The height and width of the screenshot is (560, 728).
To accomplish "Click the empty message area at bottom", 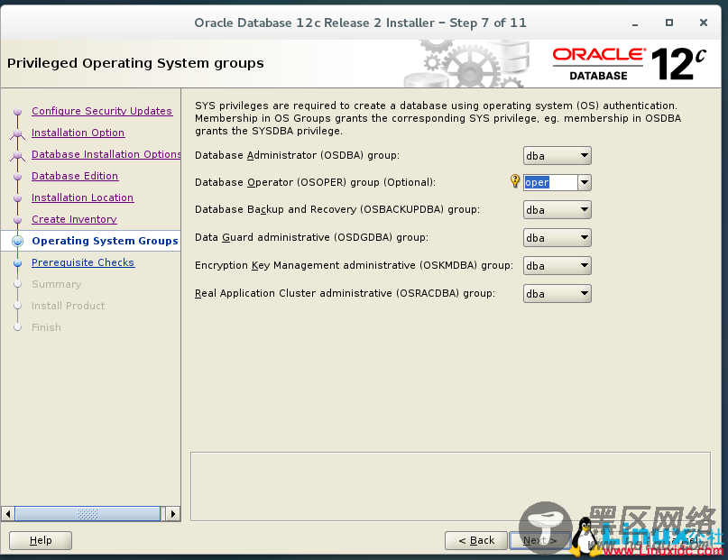I will tap(450, 486).
